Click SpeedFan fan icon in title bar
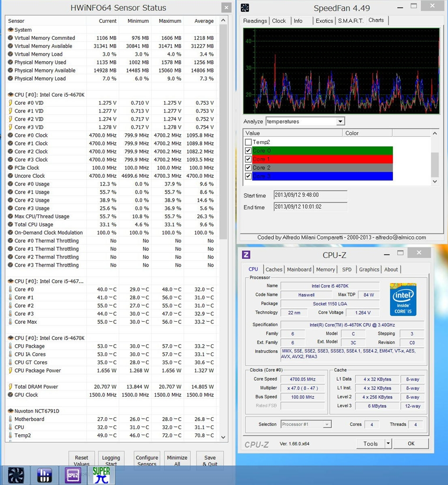This screenshot has width=448, height=485. 245,8
